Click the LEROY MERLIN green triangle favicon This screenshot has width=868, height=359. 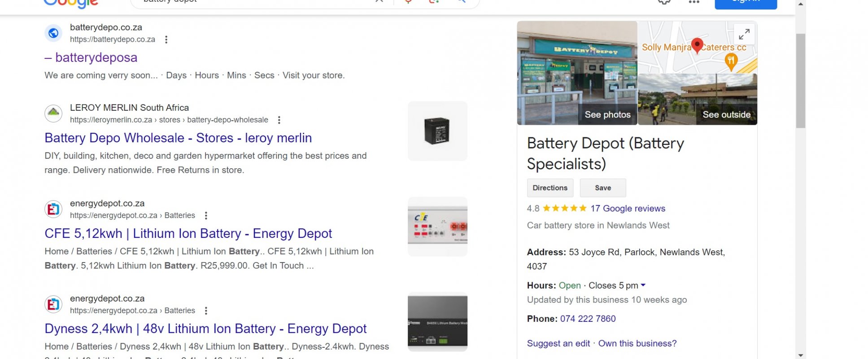coord(53,113)
